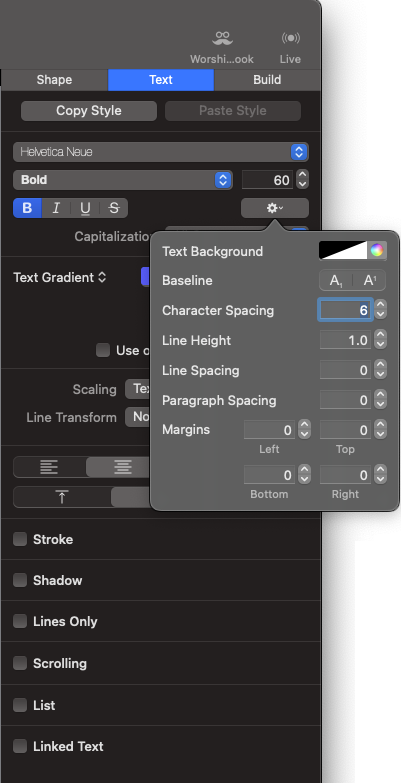
Task: Open the gear text options dropdown
Action: (275, 208)
